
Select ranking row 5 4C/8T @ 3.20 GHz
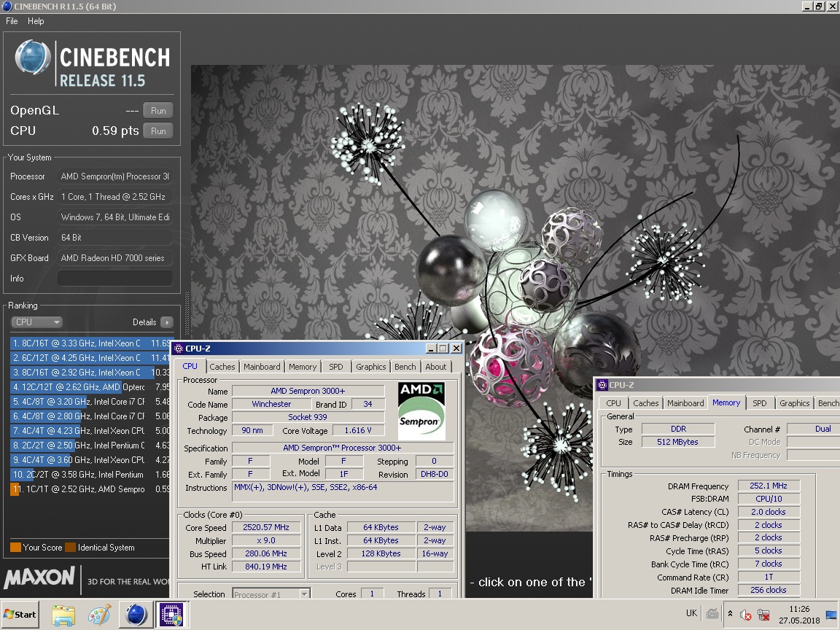pyautogui.click(x=90, y=401)
